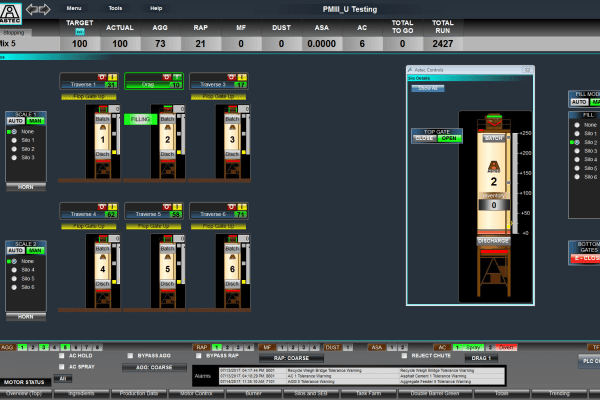Screen dimensions: 600x400
Task: Select None radio in Scale 1 panel
Action: click(14, 131)
